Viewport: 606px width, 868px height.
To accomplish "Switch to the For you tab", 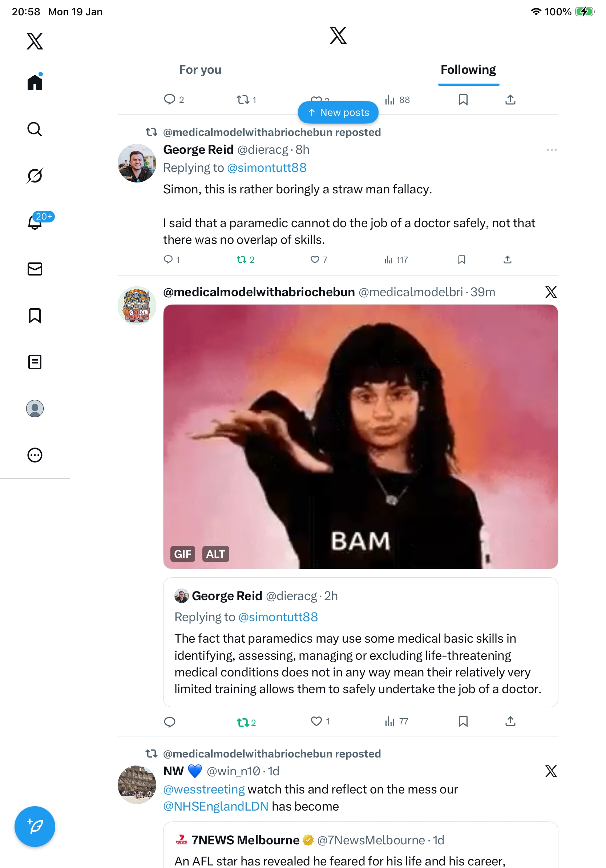I will click(x=200, y=70).
